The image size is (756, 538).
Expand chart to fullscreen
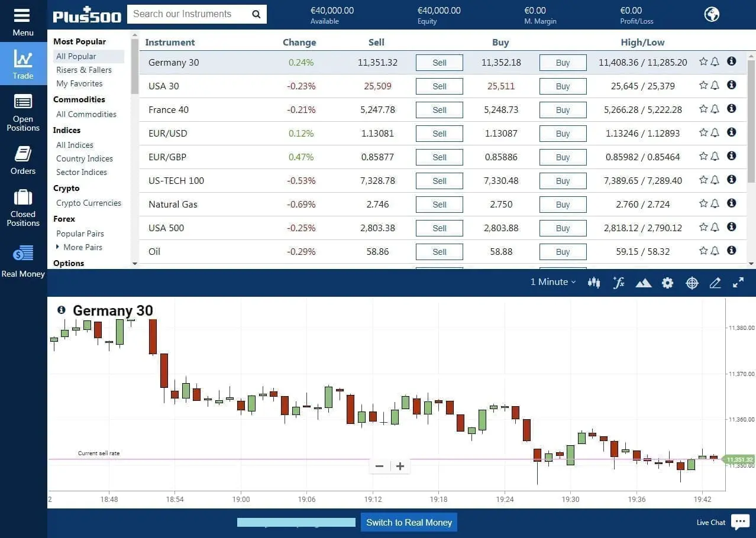coord(738,283)
